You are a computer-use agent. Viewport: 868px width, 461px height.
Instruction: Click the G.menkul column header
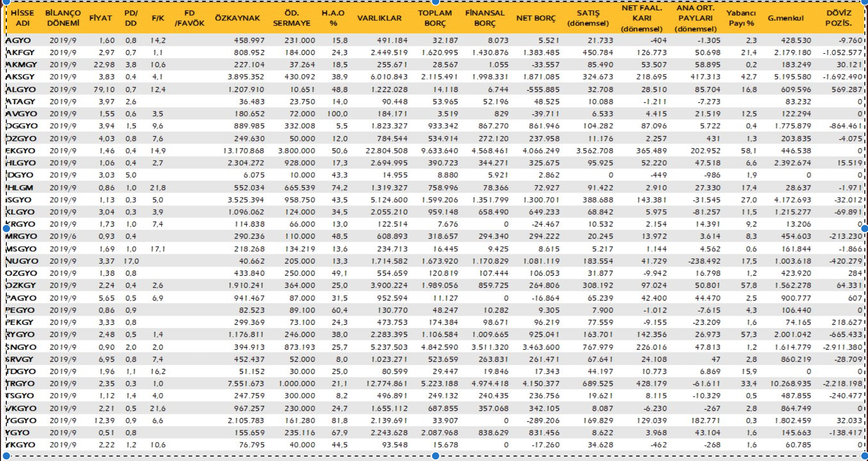point(786,18)
